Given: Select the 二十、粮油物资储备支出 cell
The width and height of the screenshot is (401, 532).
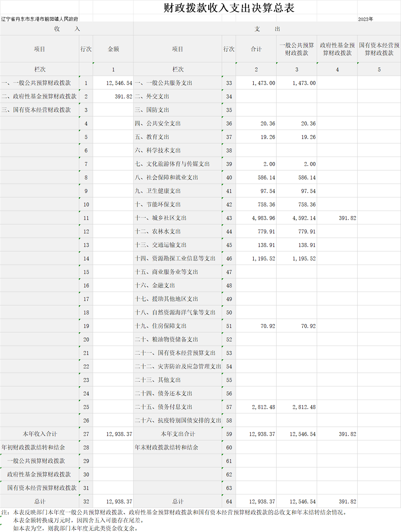Looking at the screenshot, I should pyautogui.click(x=178, y=339).
